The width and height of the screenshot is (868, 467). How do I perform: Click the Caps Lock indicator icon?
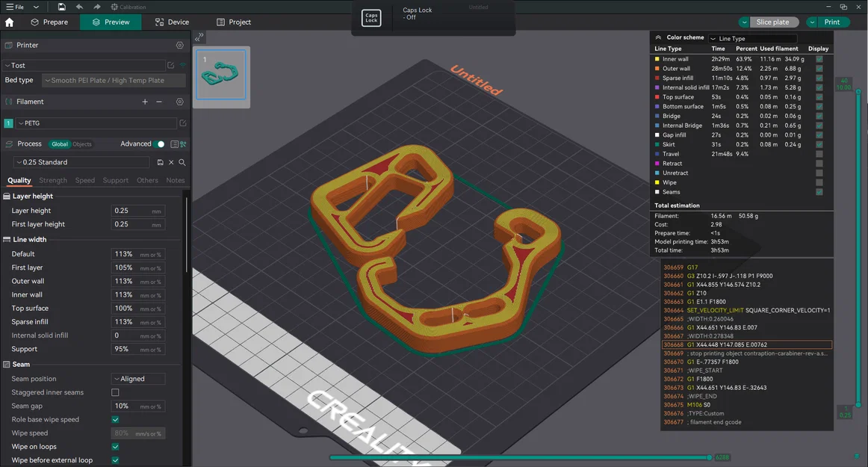pyautogui.click(x=371, y=18)
